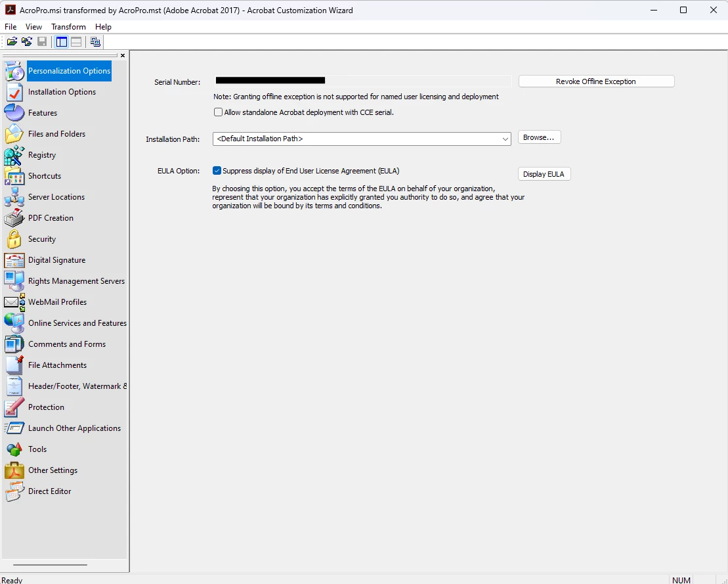Close the navigation sidebar panel
The width and height of the screenshot is (728, 584).
point(123,55)
